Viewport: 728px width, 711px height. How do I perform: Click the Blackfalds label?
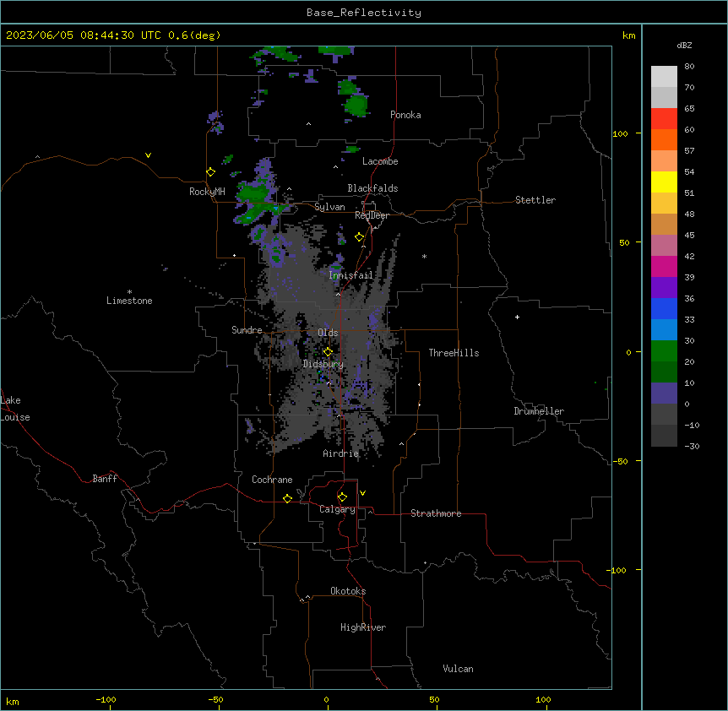click(x=372, y=188)
